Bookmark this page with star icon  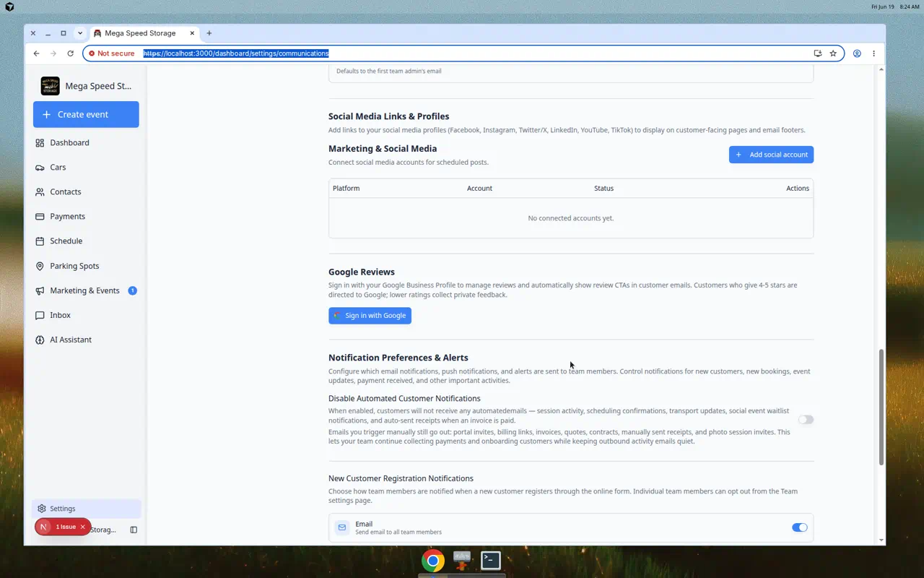click(x=833, y=53)
